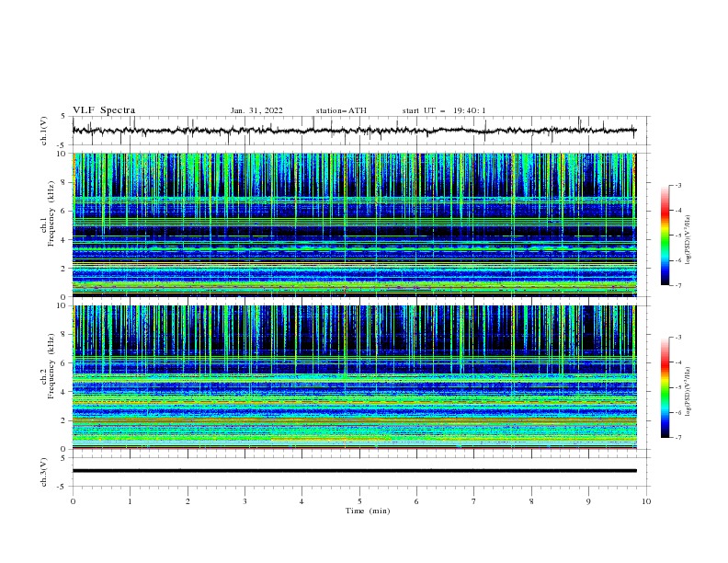
Task: Click the "9" tick on the time axis
Action: tap(588, 501)
